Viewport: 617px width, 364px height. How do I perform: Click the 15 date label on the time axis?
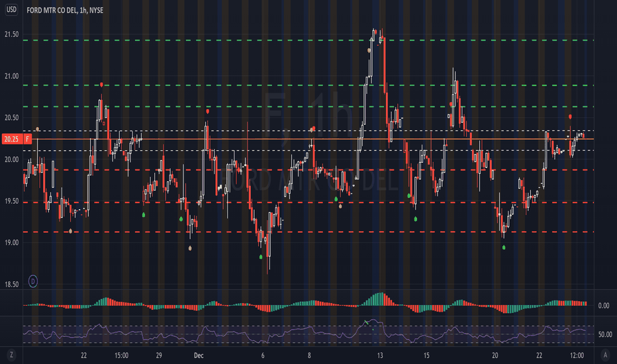coord(426,355)
